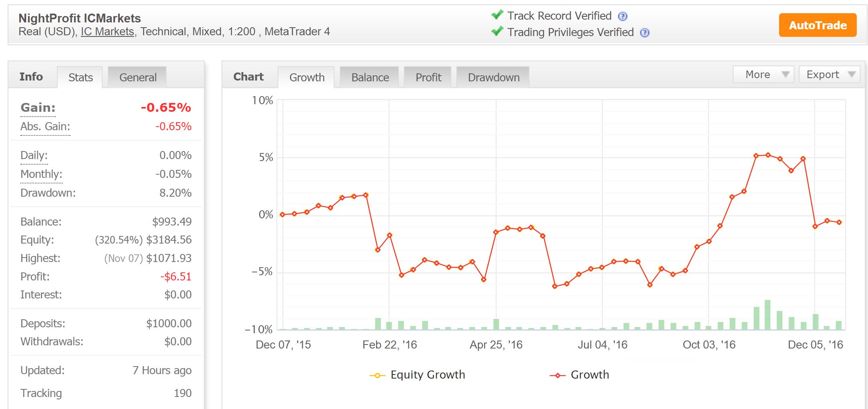Click the Track Record Verified help icon

click(622, 16)
